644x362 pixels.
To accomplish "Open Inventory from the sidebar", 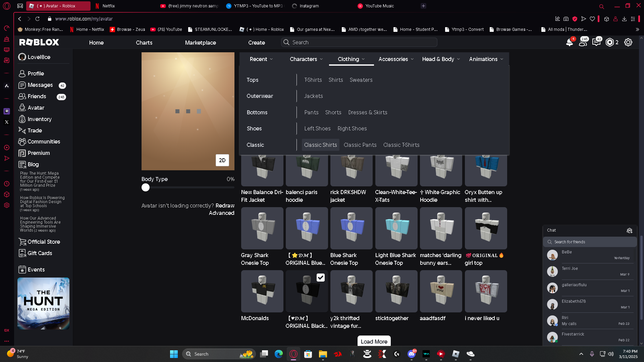I will [x=39, y=119].
